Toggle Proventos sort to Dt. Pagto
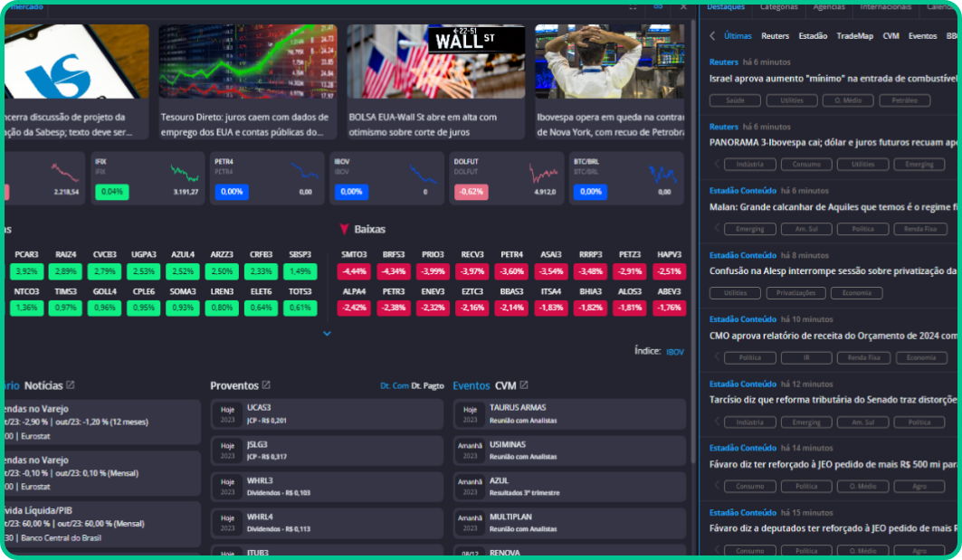 point(428,386)
